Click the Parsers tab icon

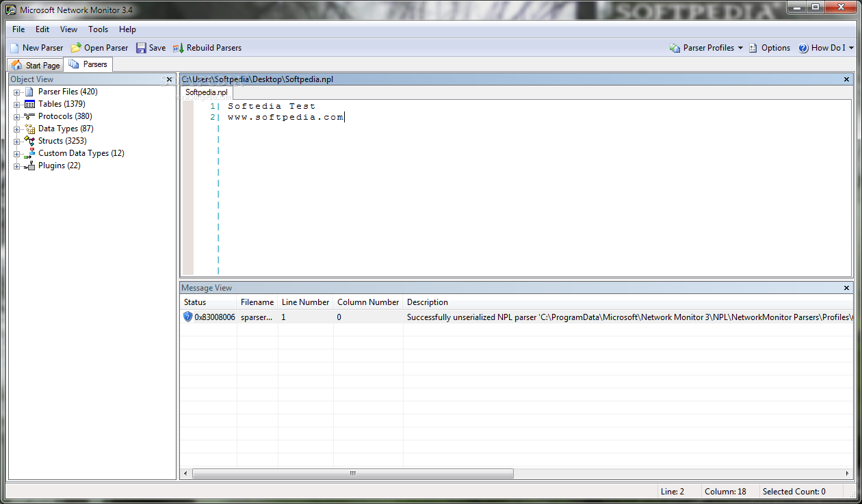coord(74,64)
